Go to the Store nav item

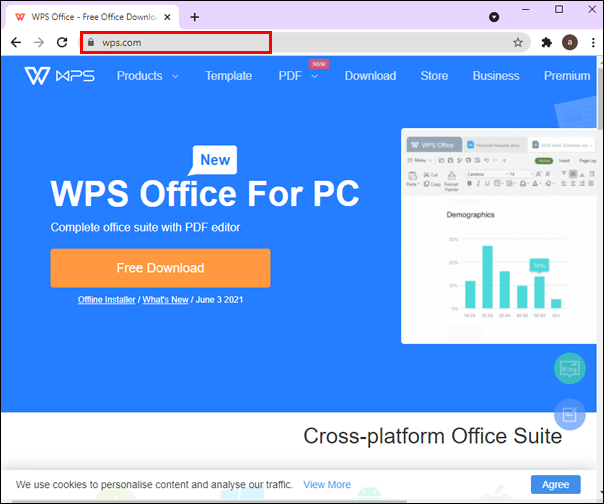point(434,76)
